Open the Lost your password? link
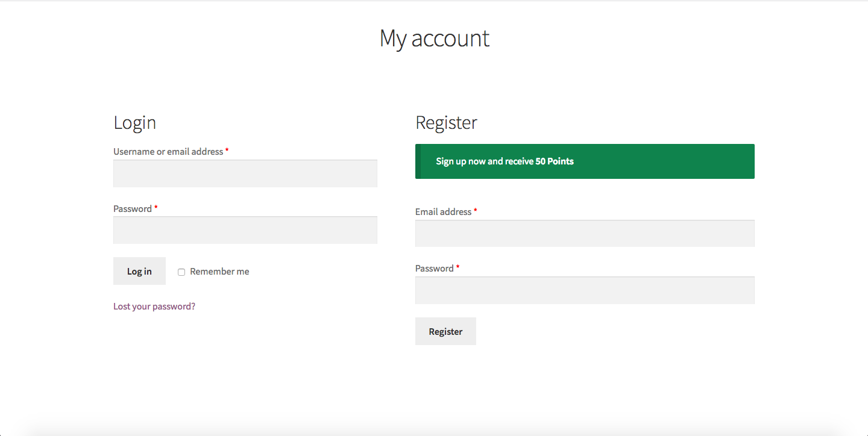This screenshot has width=868, height=436. tap(154, 307)
